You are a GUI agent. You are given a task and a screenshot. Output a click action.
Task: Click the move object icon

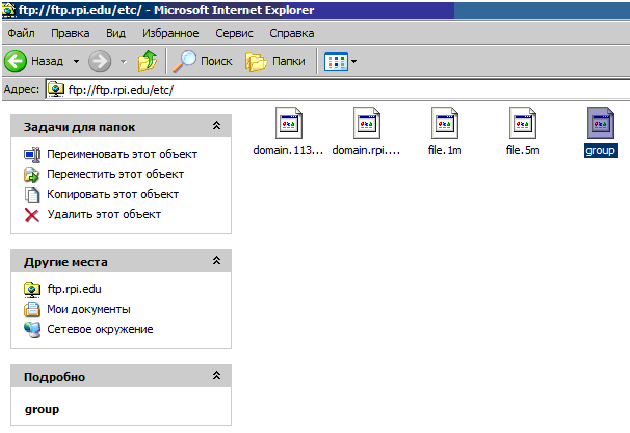32,175
